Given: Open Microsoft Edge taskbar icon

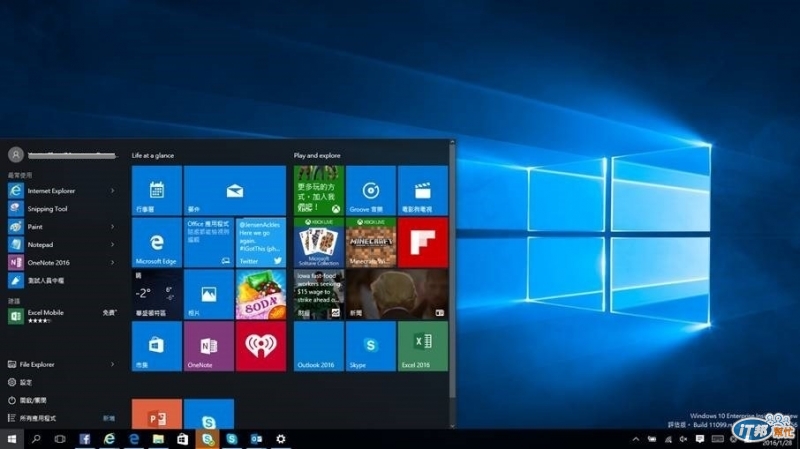Looking at the screenshot, I should 134,439.
